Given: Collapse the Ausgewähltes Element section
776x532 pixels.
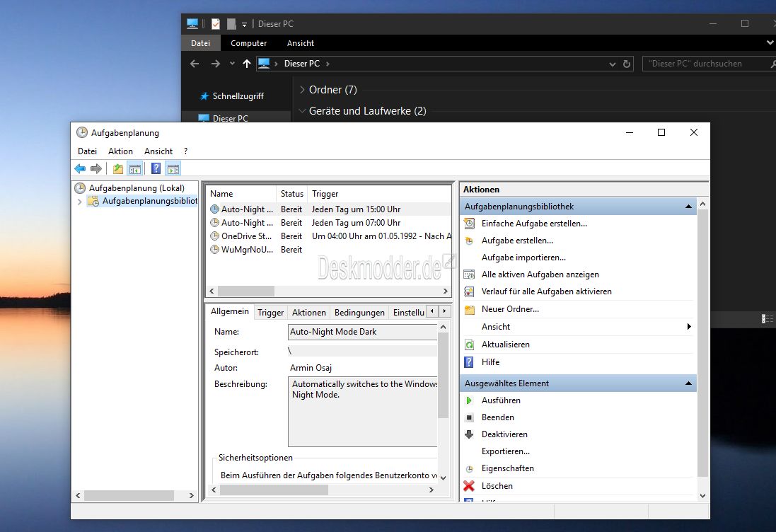Looking at the screenshot, I should [688, 383].
